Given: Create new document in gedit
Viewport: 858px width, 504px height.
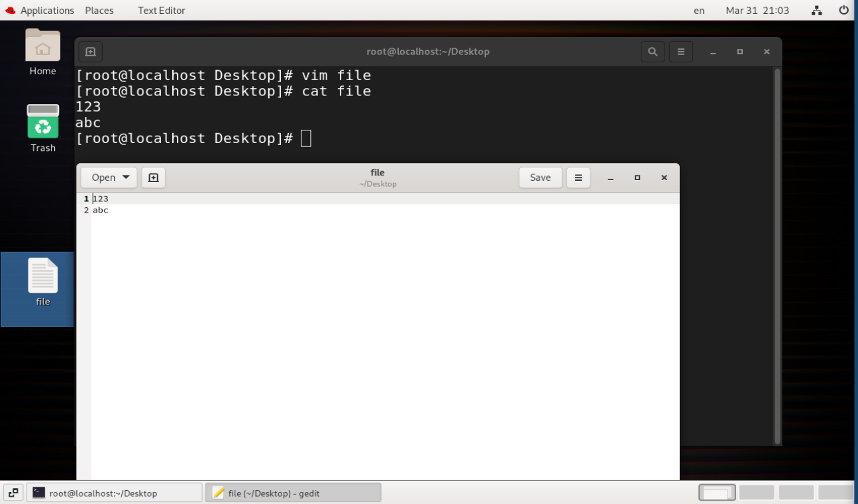Looking at the screenshot, I should pyautogui.click(x=153, y=177).
